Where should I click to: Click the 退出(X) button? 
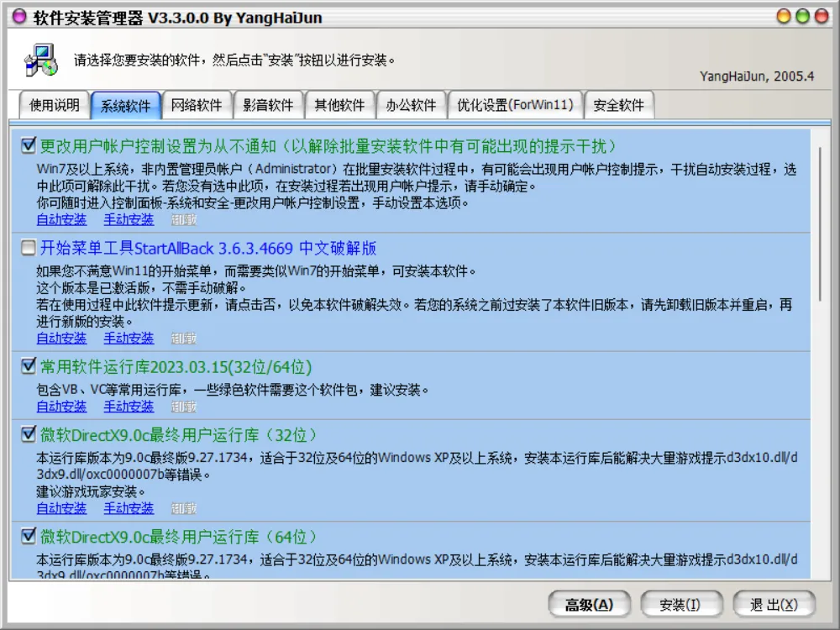point(774,605)
